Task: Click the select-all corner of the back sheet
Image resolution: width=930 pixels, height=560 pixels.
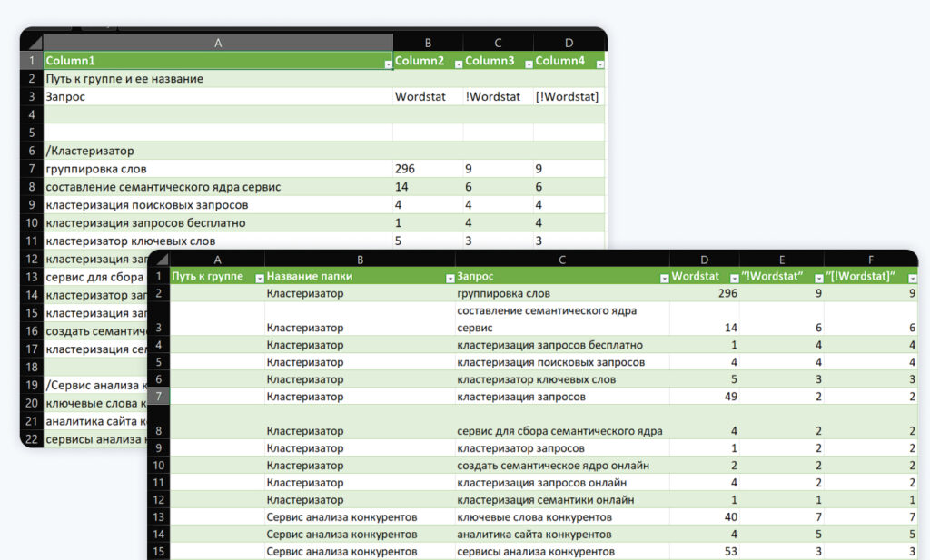Action: pyautogui.click(x=32, y=43)
